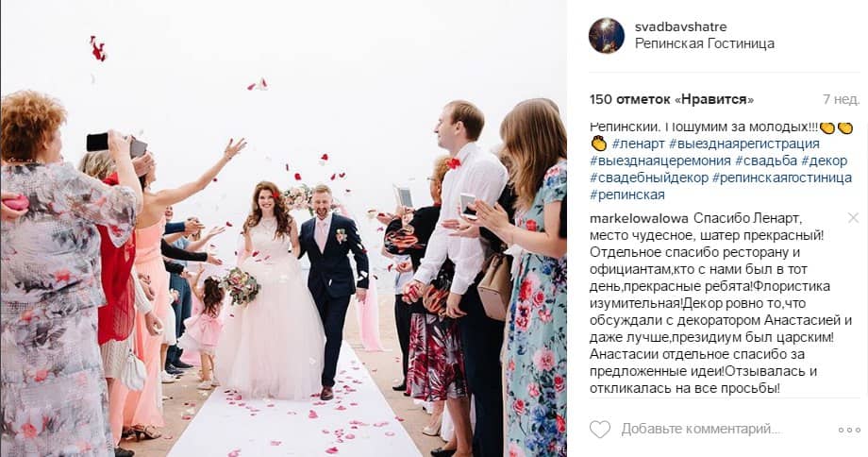The image size is (868, 457).
Task: Open the #свадебныйдекор hashtag
Action: 648,178
